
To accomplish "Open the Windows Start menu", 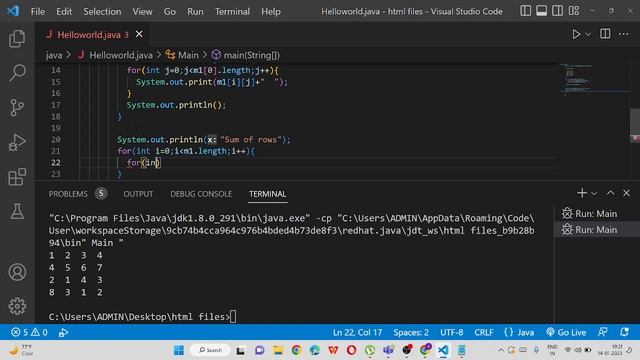I will pyautogui.click(x=179, y=350).
